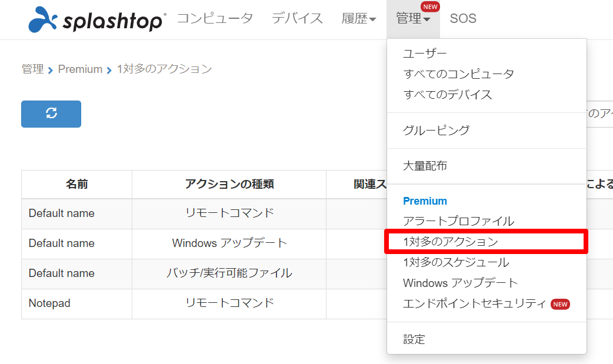Open the SOS nav tab
Viewport: 613px width, 364px height.
pyautogui.click(x=463, y=18)
